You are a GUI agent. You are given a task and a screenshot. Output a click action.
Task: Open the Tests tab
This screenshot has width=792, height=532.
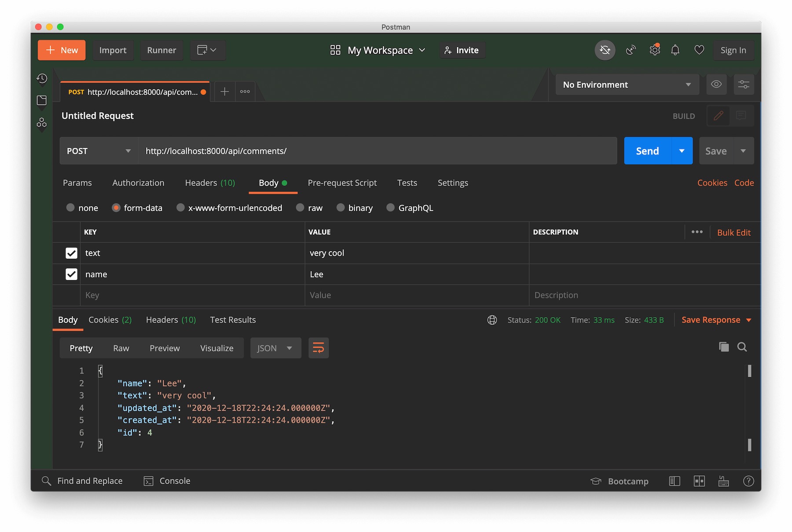[407, 183]
